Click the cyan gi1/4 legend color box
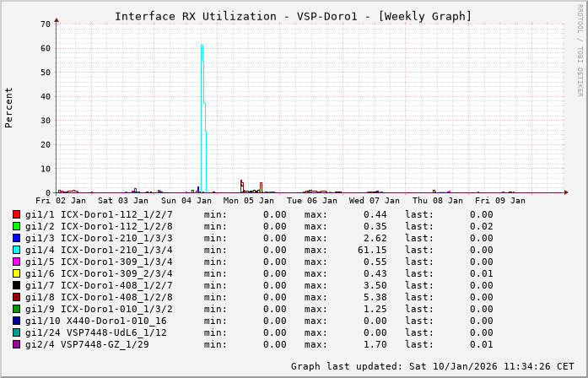This screenshot has width=588, height=378. pyautogui.click(x=16, y=250)
